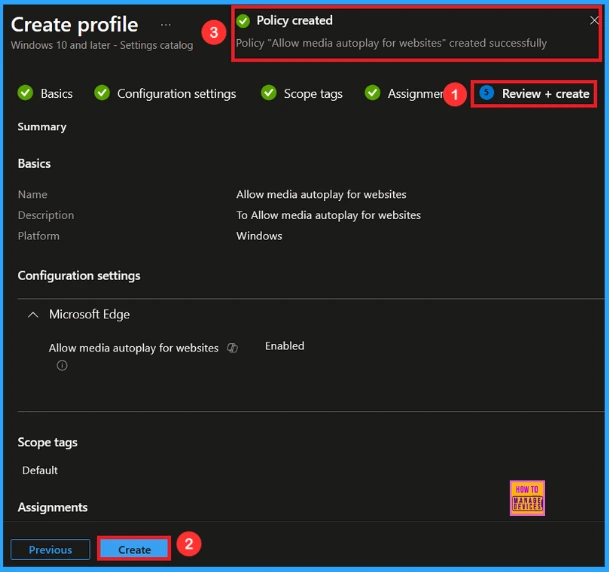The width and height of the screenshot is (609, 572).
Task: Click the Previous button
Action: click(50, 549)
